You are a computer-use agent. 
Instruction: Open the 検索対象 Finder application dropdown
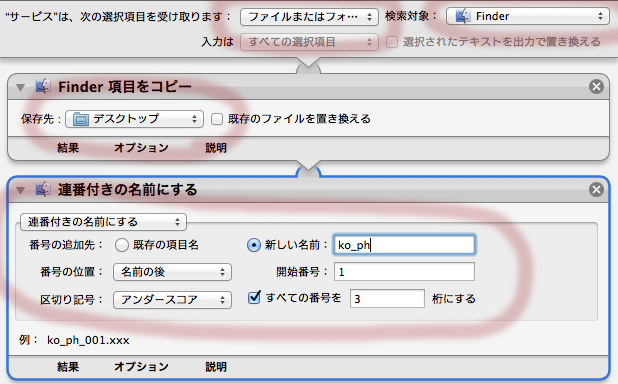(x=528, y=16)
